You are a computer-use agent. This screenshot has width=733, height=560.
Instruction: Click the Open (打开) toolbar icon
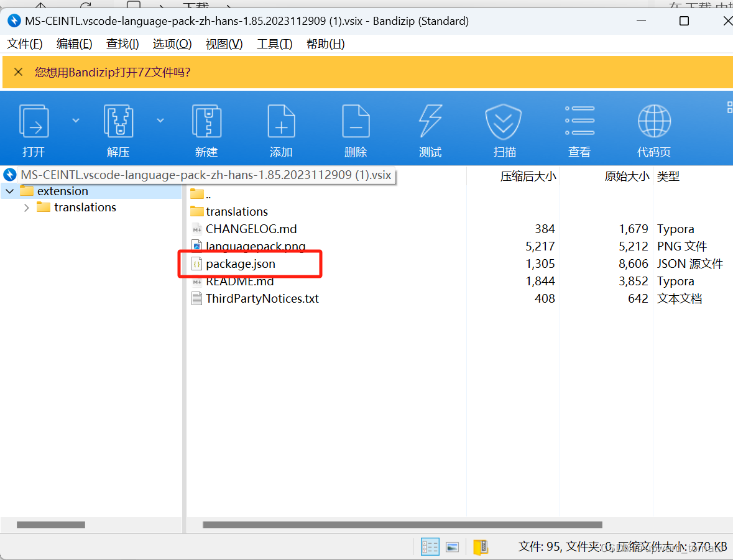pyautogui.click(x=34, y=121)
